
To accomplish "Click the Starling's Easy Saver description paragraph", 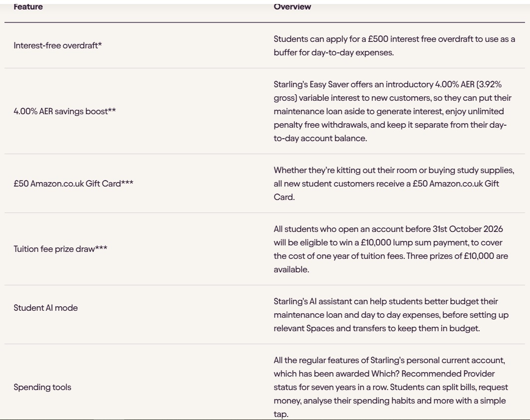I will pos(392,111).
